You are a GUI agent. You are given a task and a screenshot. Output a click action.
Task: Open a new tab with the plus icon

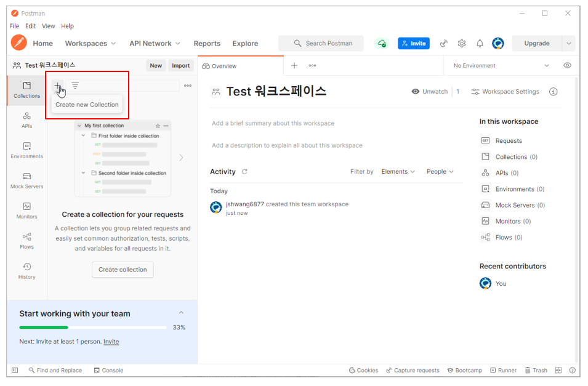click(x=294, y=66)
